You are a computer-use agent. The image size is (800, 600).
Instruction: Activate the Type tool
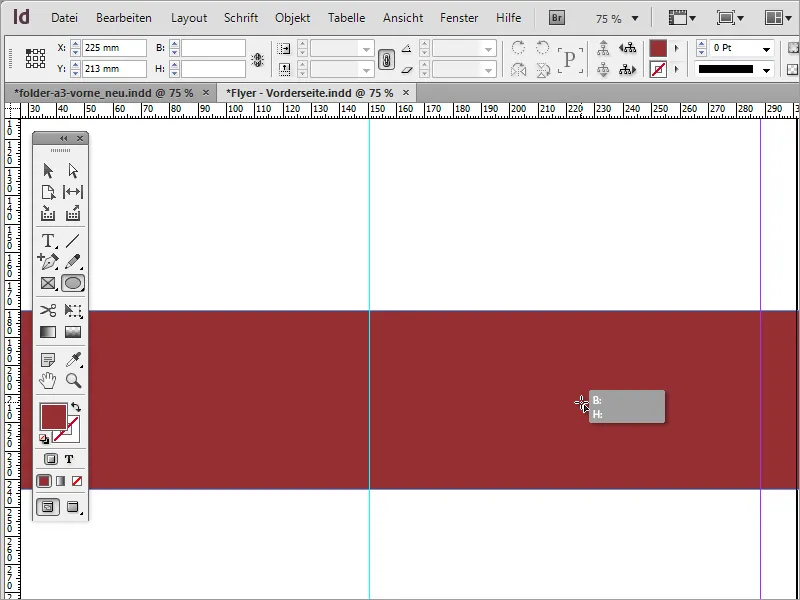[47, 241]
